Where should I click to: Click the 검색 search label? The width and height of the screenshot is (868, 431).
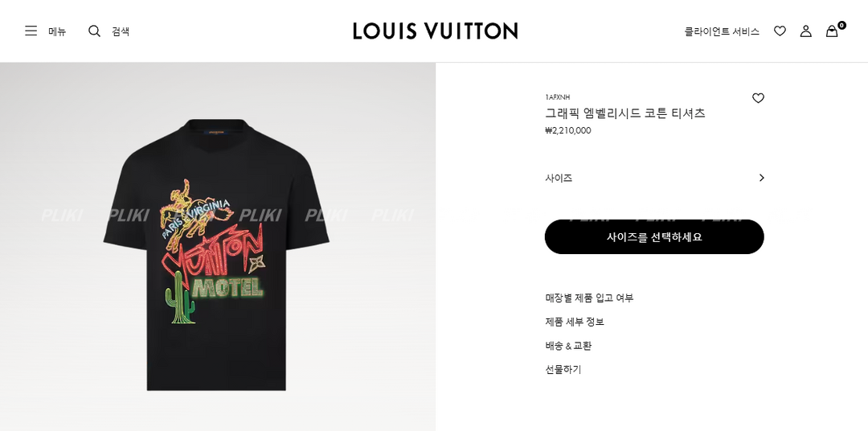click(x=121, y=31)
